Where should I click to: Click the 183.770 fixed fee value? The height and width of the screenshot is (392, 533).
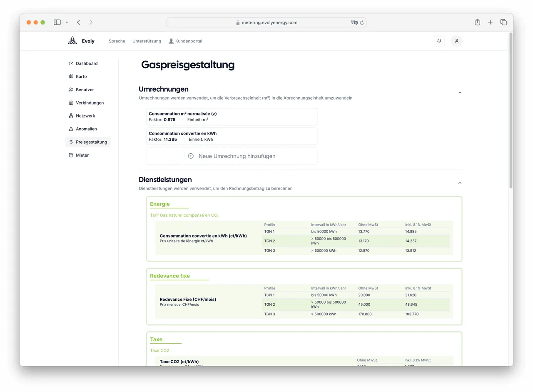[412, 314]
